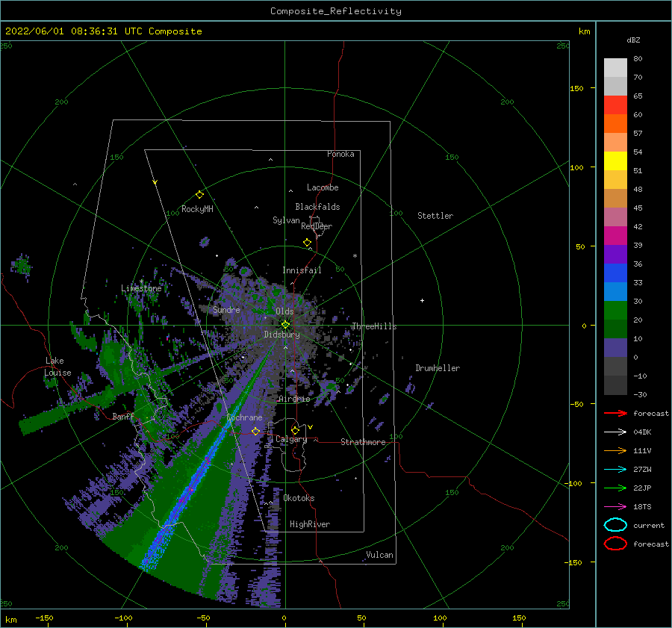This screenshot has width=672, height=628.
Task: Click the Calgary city label
Action: (x=291, y=439)
